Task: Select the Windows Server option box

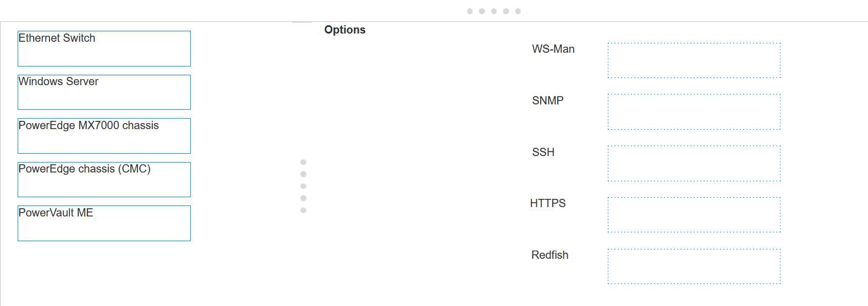Action: pos(104,92)
